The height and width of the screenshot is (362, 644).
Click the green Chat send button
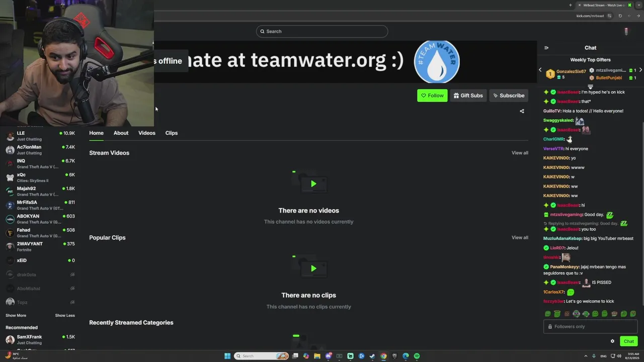click(x=628, y=341)
